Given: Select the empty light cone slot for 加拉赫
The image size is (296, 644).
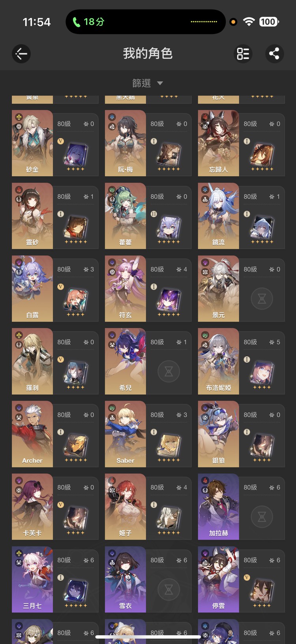Looking at the screenshot, I should click(x=262, y=517).
